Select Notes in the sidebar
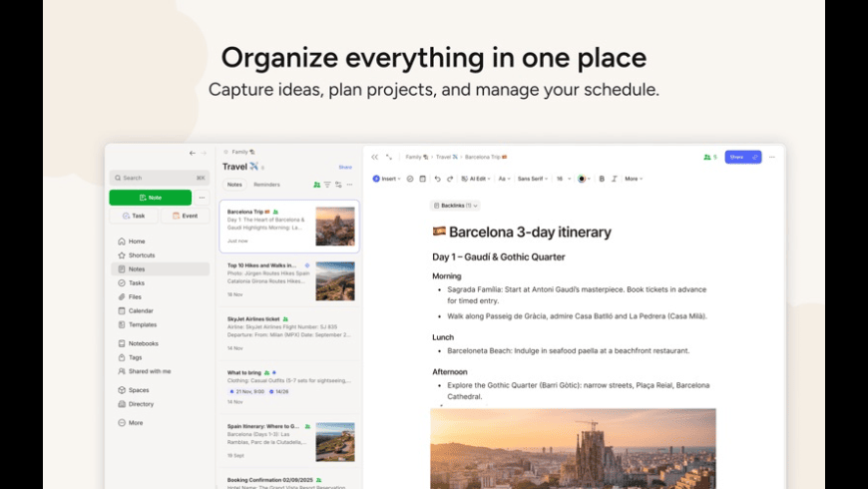This screenshot has width=868, height=489. [x=160, y=269]
